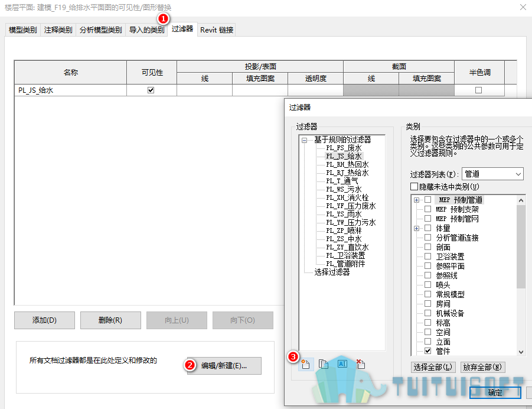Click the New filter icon
Screen dimensions: 532x409
(305, 364)
